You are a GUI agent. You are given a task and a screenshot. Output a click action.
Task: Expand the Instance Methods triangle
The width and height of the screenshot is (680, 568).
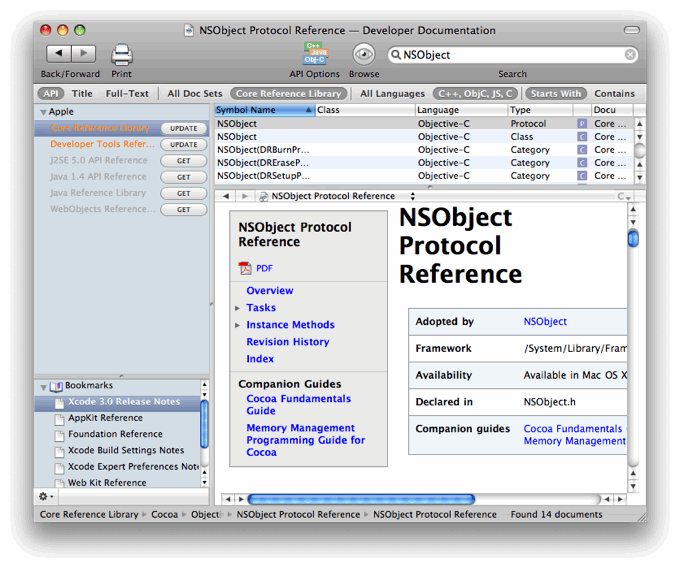point(238,325)
